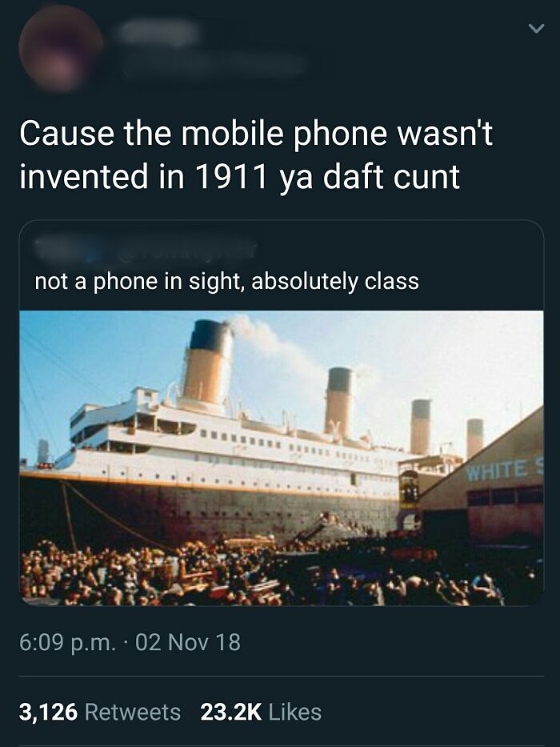The image size is (560, 747).
Task: Tap the 6:09 p.m. timestamp
Action: coord(67,642)
